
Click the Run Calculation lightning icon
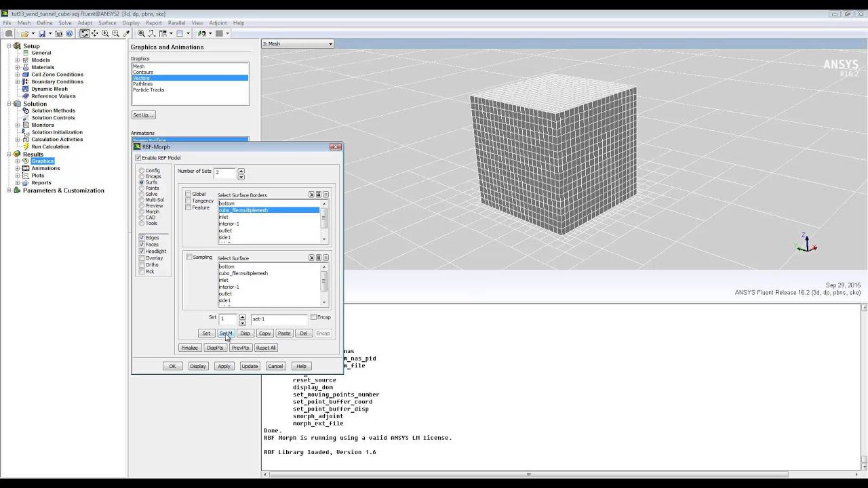coord(26,146)
